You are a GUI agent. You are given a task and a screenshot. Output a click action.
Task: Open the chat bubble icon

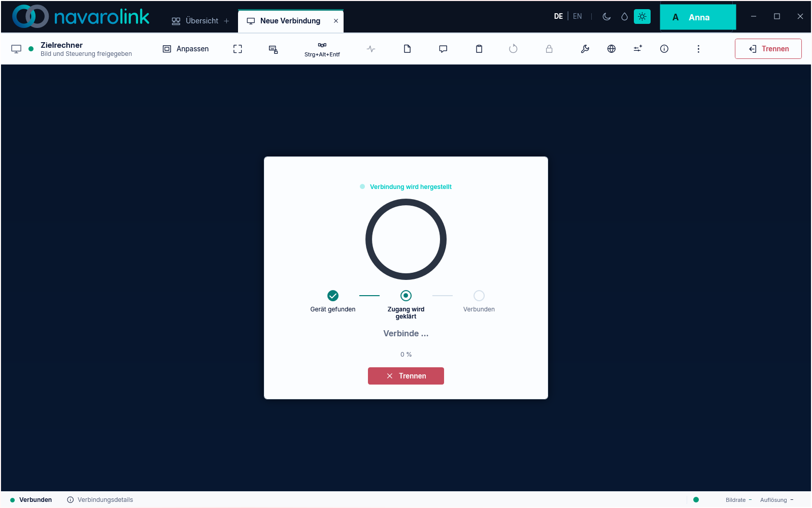click(x=443, y=49)
